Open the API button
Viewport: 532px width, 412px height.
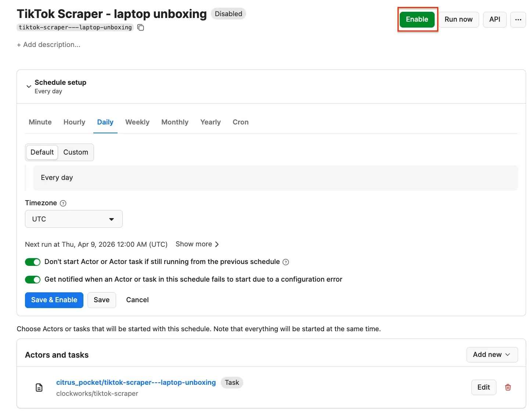[495, 19]
